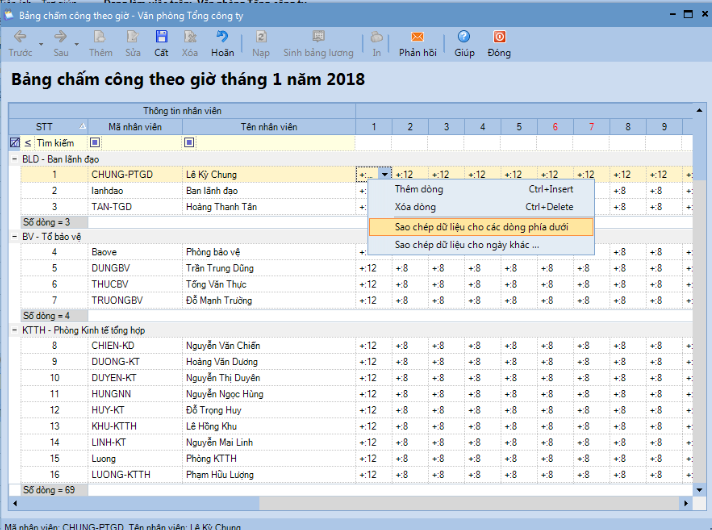The image size is (712, 530).
Task: Click the Phòng bảo vệ name cell
Action: [269, 252]
